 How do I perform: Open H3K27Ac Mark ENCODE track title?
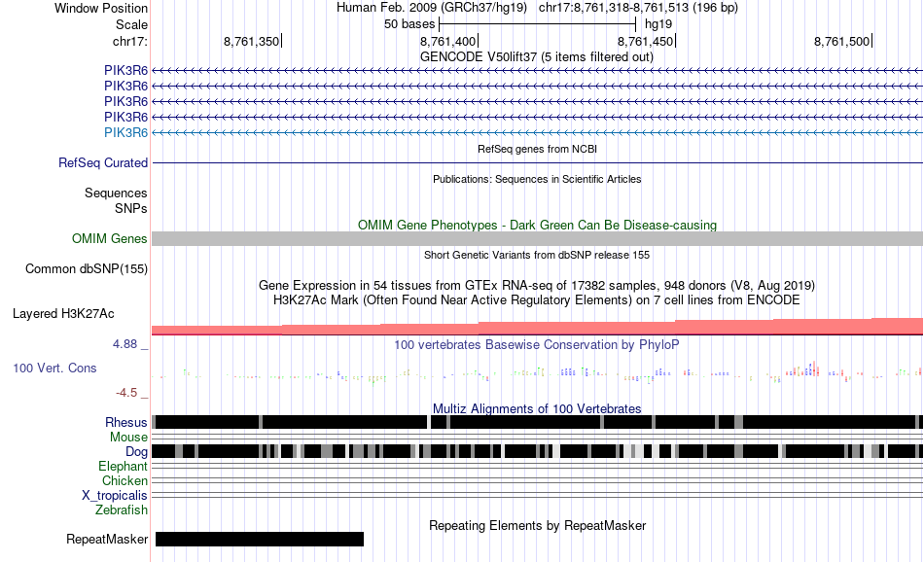coord(537,299)
